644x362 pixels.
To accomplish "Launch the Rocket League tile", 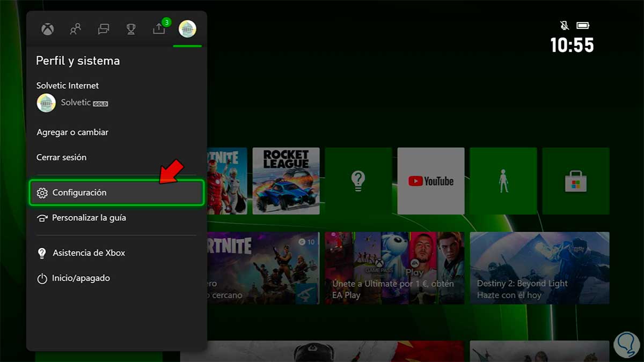I will coord(286,181).
